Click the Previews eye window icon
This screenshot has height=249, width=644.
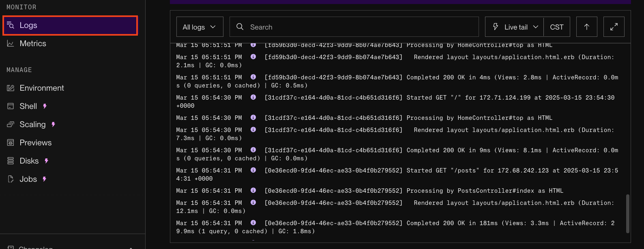pos(11,143)
